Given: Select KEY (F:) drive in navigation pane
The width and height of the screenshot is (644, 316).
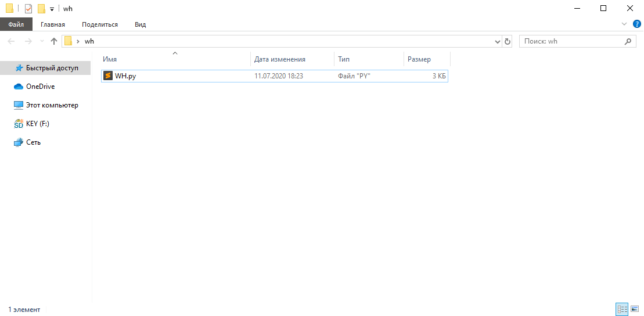Looking at the screenshot, I should (31, 124).
